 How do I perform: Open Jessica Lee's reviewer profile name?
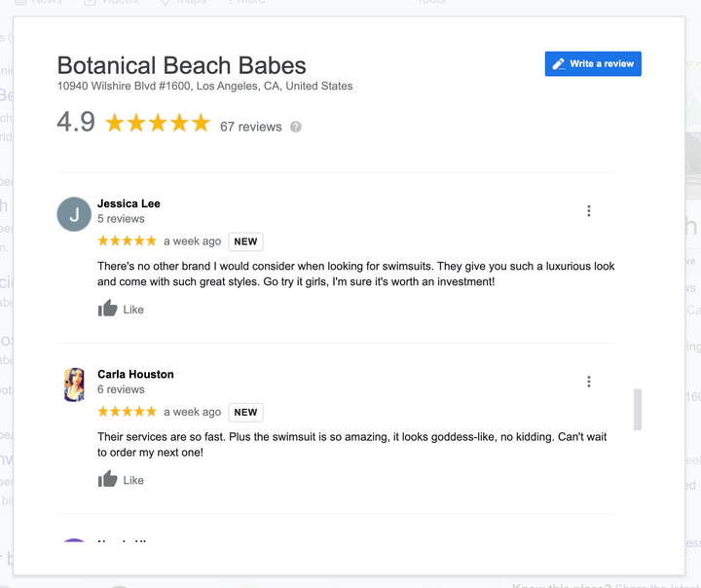pyautogui.click(x=129, y=203)
